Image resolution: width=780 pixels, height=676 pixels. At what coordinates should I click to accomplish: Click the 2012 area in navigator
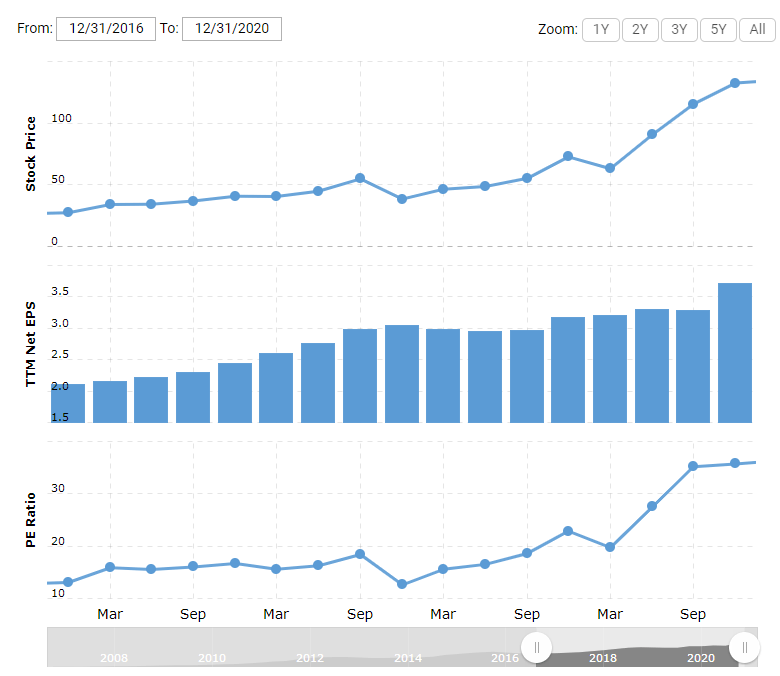(x=310, y=657)
